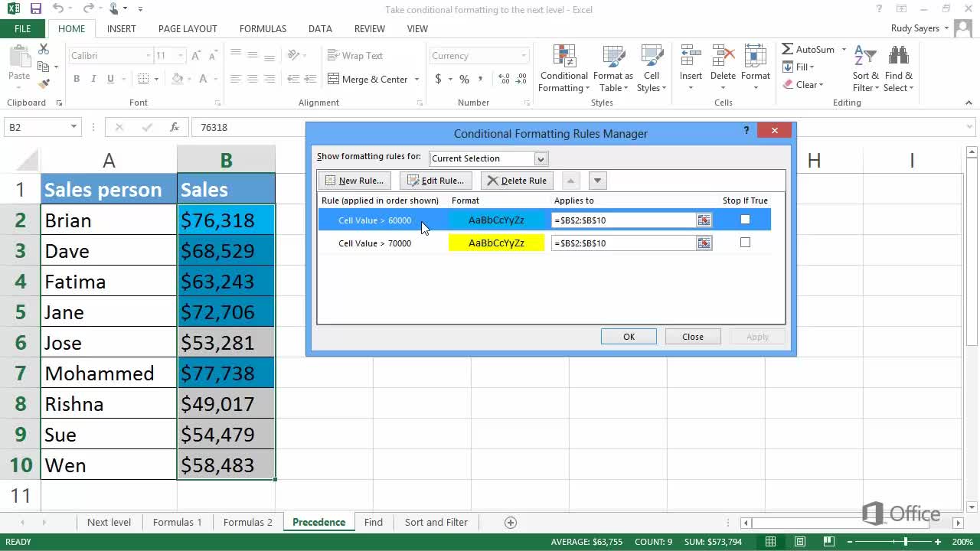Viewport: 980px width, 551px height.
Task: Click the Edit Rule button
Action: tap(436, 181)
